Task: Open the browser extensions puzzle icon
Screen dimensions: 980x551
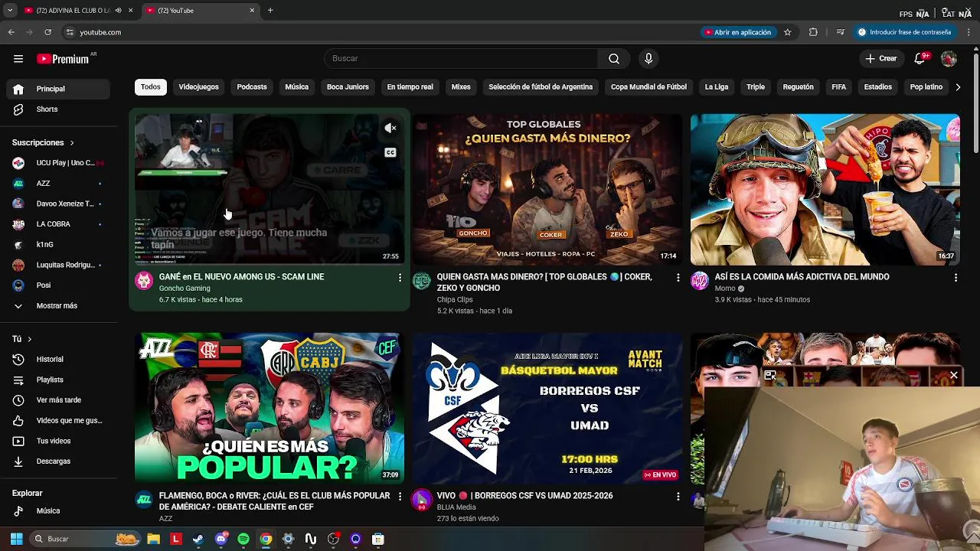Action: (x=813, y=32)
